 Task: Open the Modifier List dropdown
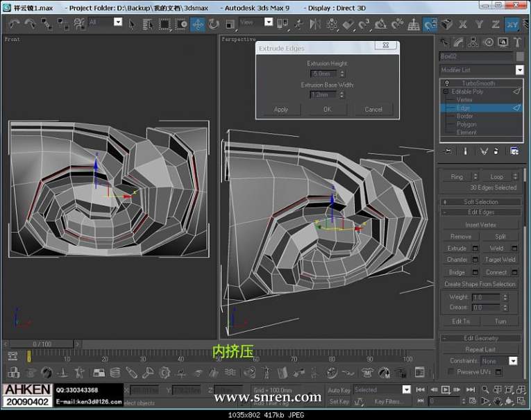click(x=519, y=70)
